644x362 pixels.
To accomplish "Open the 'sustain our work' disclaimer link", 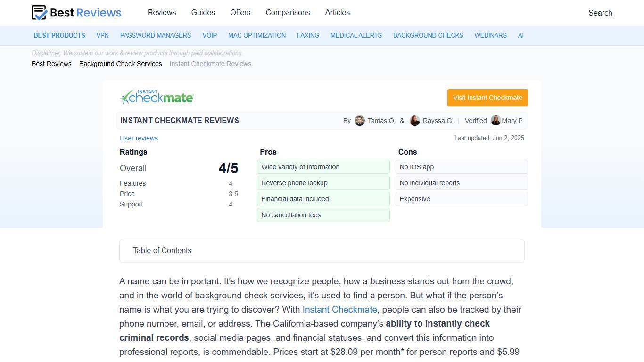I will tap(95, 53).
